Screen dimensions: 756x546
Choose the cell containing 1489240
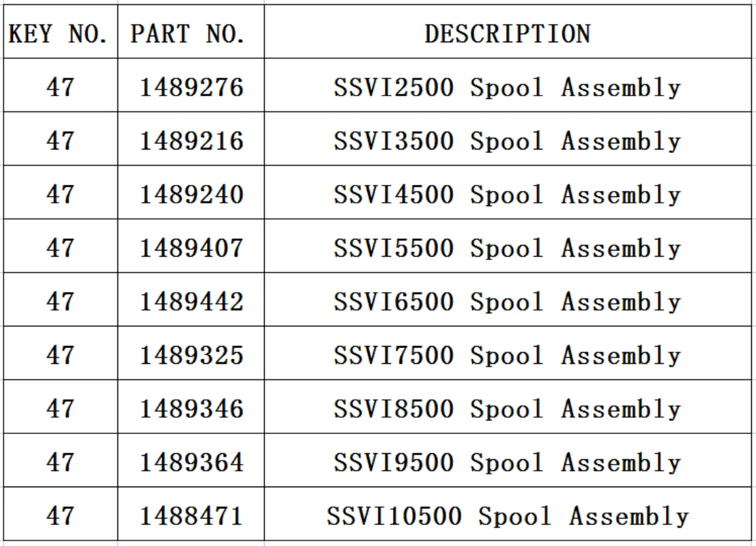pyautogui.click(x=192, y=195)
